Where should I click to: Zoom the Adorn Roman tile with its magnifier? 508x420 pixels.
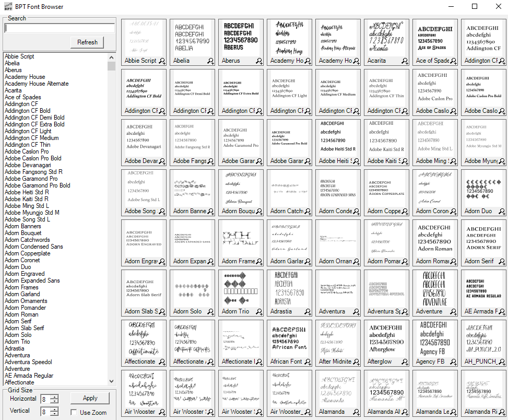(453, 262)
